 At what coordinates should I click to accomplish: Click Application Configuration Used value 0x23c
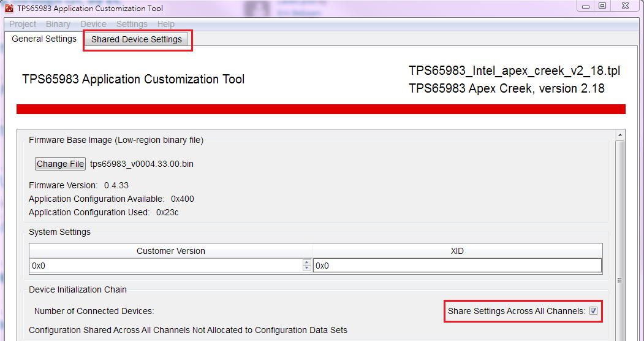[167, 212]
